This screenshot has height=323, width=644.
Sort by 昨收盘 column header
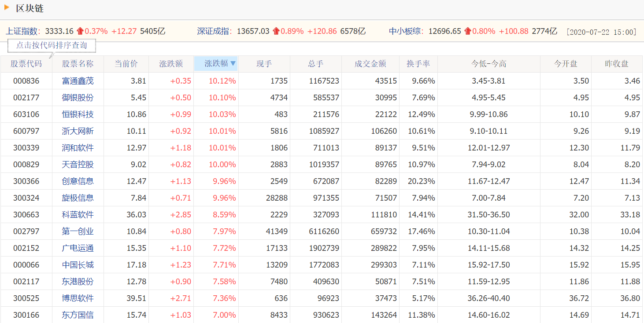pyautogui.click(x=617, y=64)
